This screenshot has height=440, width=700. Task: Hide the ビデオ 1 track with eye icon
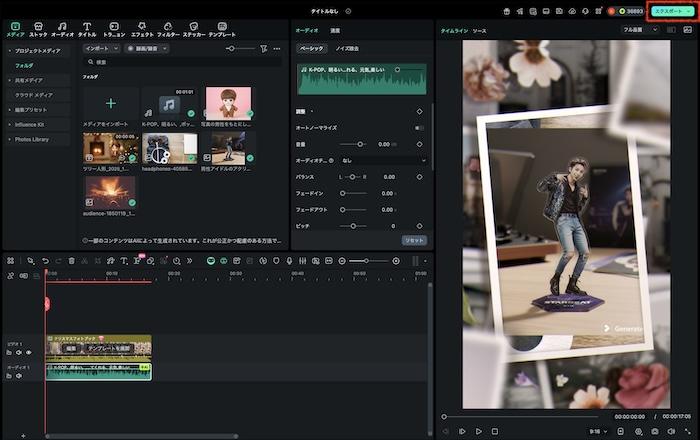tap(29, 352)
